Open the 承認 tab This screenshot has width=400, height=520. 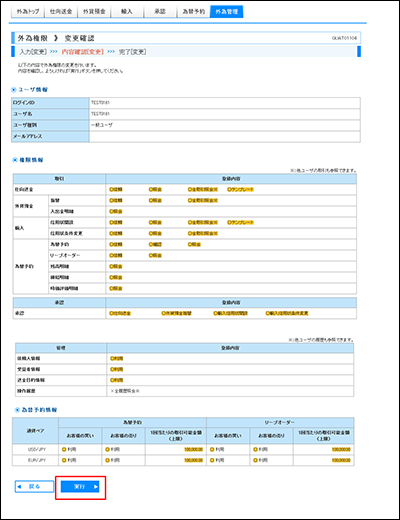tap(160, 12)
